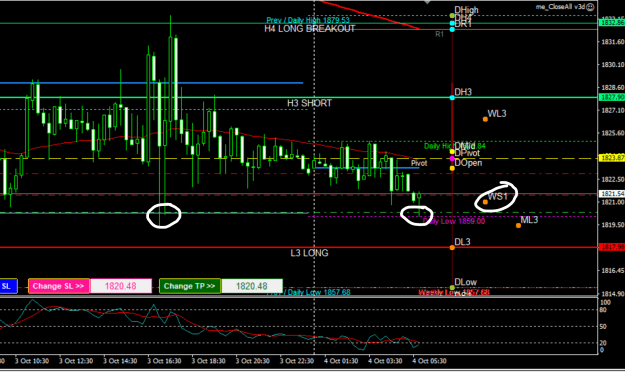This screenshot has height=372, width=625.
Task: Click the 1830.10 price axis value
Action: coord(613,64)
